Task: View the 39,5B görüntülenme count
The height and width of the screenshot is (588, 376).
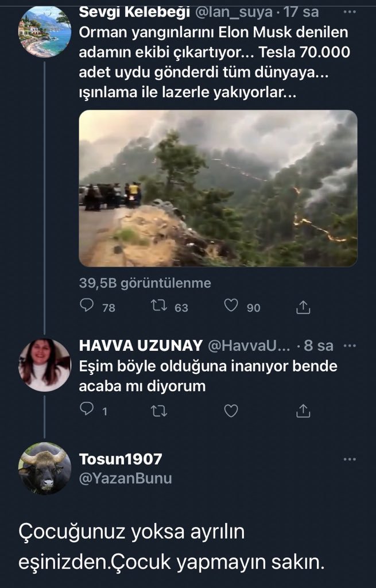Action: [x=145, y=283]
